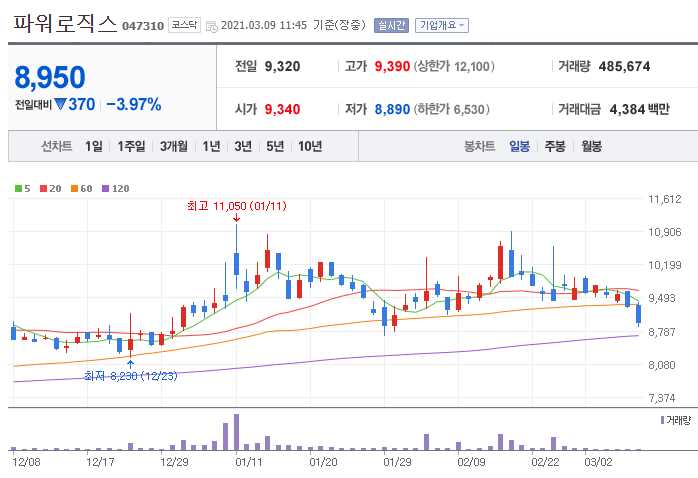Click the previous close value 9,320
The image size is (698, 478).
(282, 67)
